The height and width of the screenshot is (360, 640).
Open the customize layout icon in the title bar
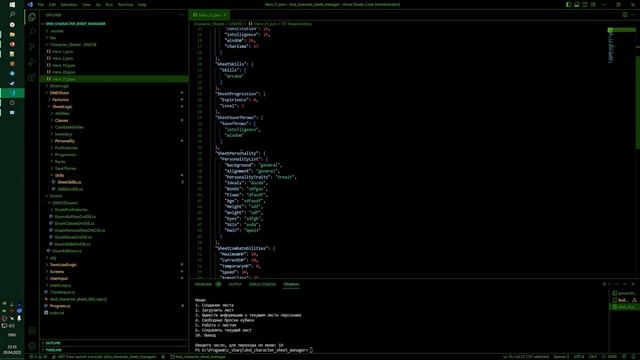click(593, 4)
